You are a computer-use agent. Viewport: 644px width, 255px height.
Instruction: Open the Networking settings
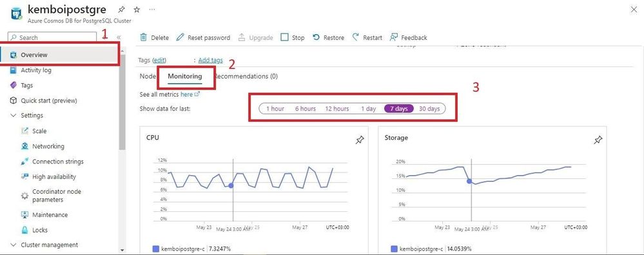point(48,146)
